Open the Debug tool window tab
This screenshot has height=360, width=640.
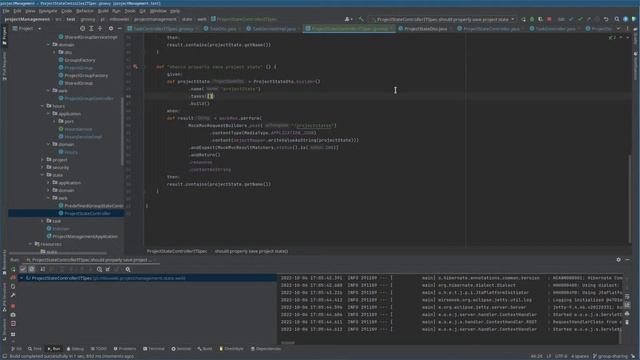point(75,349)
